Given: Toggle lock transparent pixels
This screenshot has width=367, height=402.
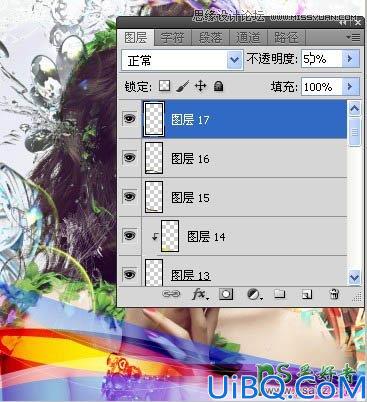Looking at the screenshot, I should [164, 86].
